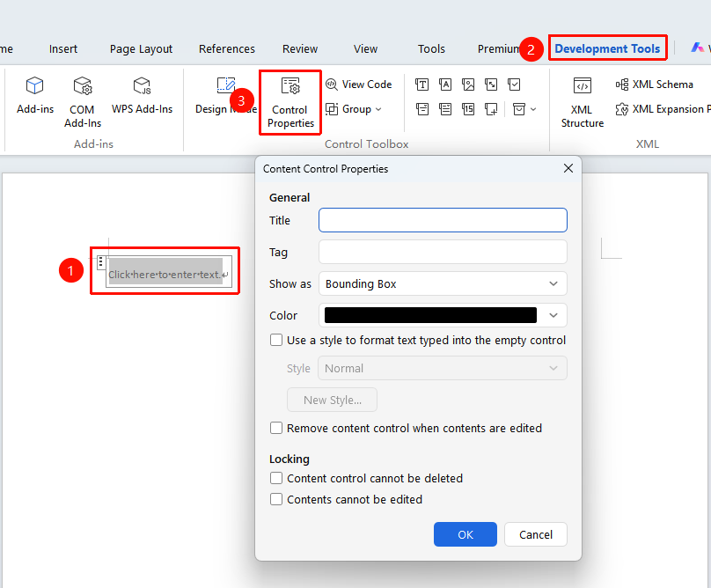
Task: Focus the Title input field
Action: click(x=443, y=220)
